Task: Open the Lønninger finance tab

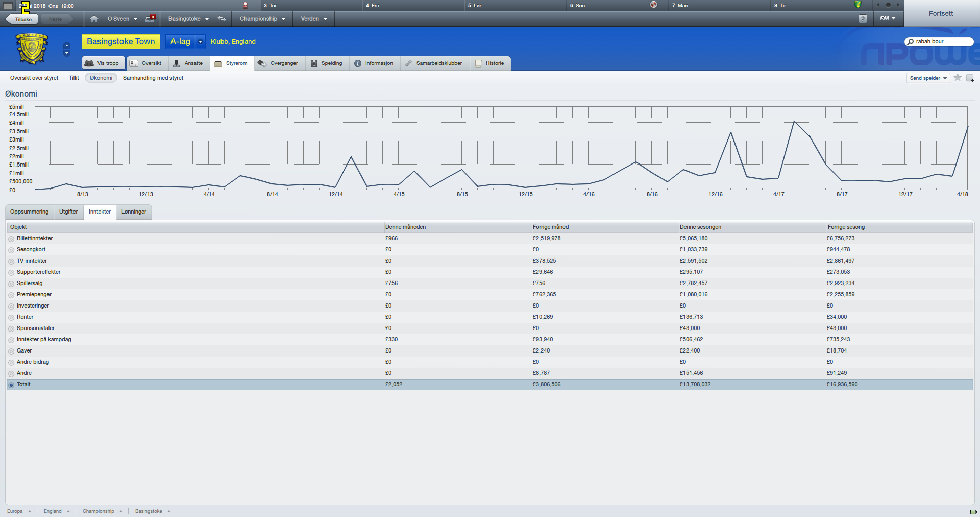Action: pyautogui.click(x=134, y=212)
